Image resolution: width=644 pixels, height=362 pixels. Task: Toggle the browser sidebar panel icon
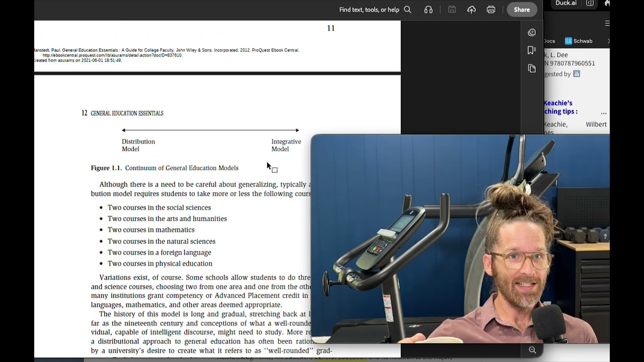coord(590,3)
